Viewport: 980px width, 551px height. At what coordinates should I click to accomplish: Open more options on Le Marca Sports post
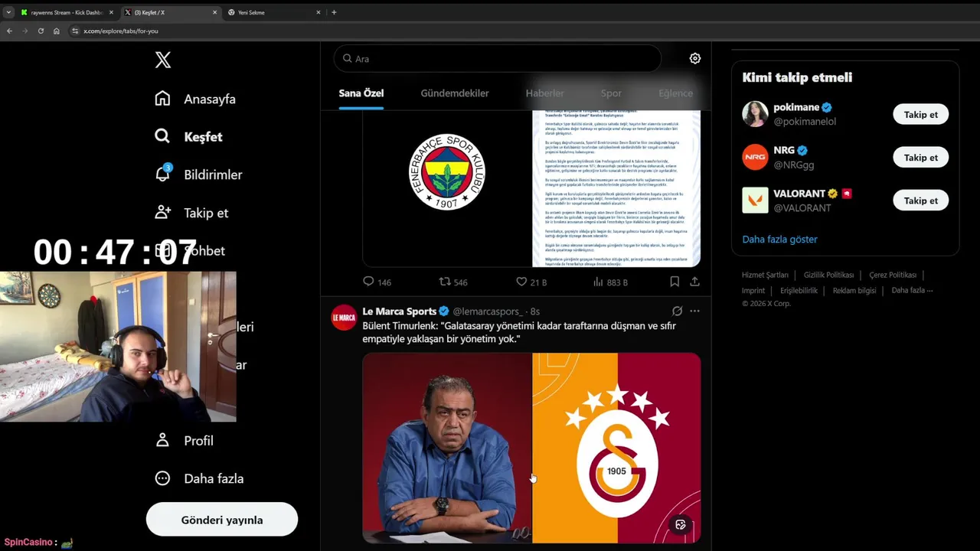tap(694, 311)
